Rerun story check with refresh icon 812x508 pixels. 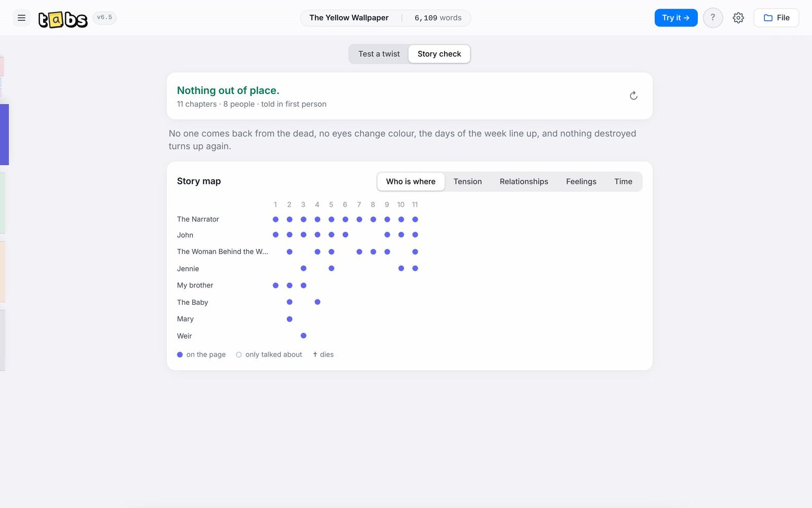tap(633, 96)
